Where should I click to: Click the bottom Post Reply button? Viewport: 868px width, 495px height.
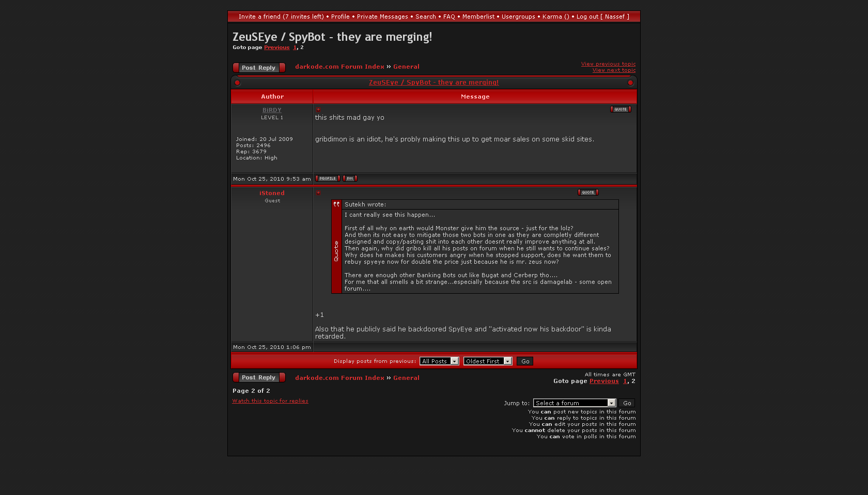coord(259,377)
